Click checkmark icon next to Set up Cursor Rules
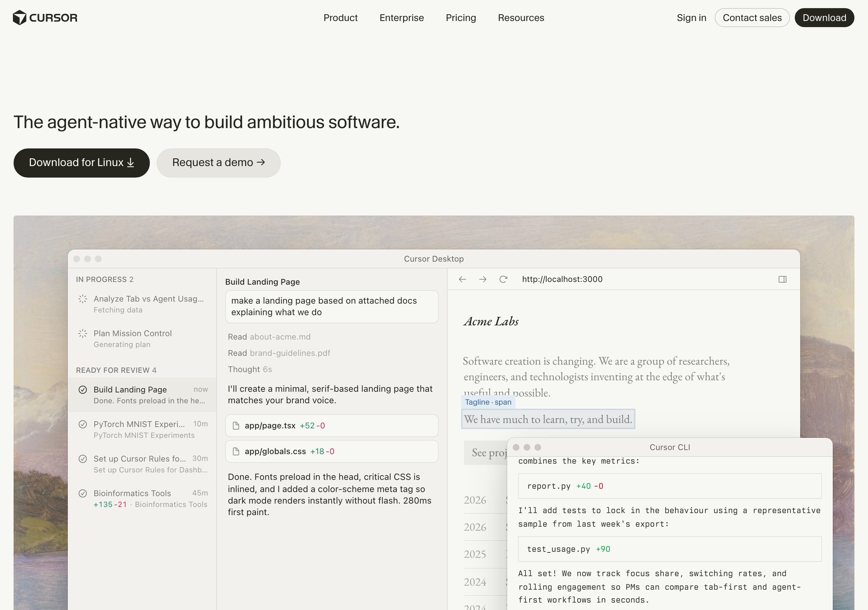This screenshot has width=868, height=610. 83,459
